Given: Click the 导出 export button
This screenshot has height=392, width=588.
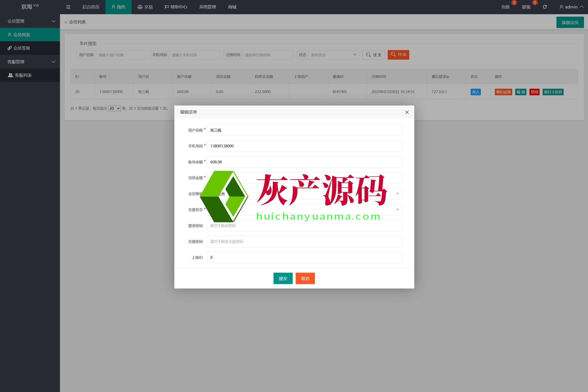Looking at the screenshot, I should (398, 55).
